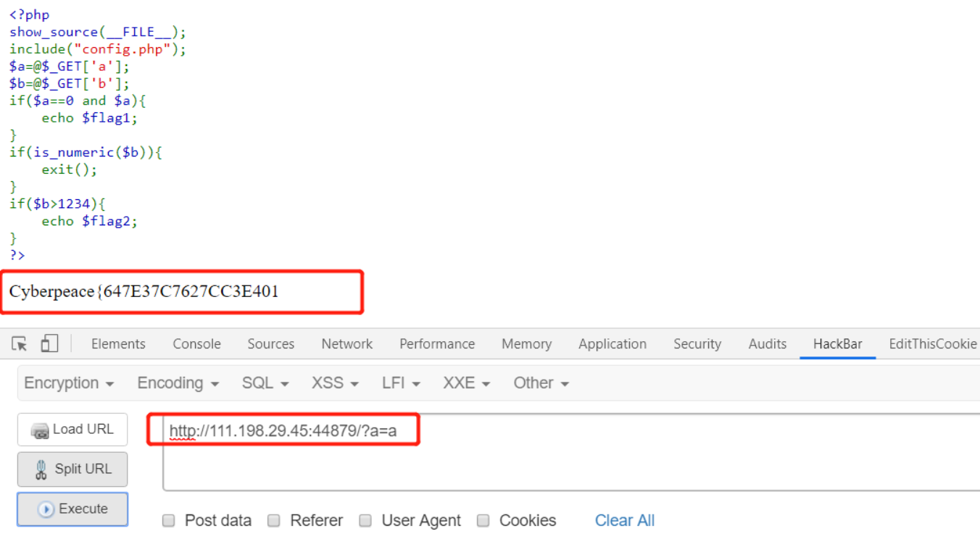
Task: Click the include("config.php") code line
Action: [x=98, y=49]
